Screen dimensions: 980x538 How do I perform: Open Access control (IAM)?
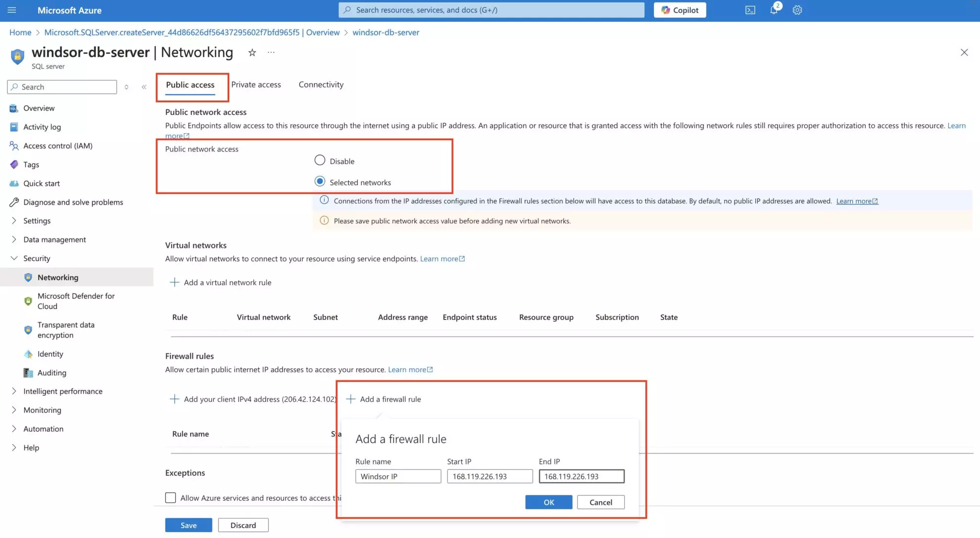[x=57, y=146]
